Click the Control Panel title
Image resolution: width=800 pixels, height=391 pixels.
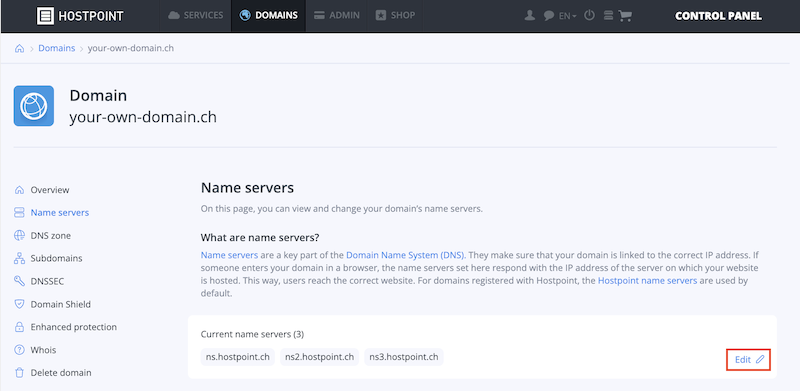718,16
